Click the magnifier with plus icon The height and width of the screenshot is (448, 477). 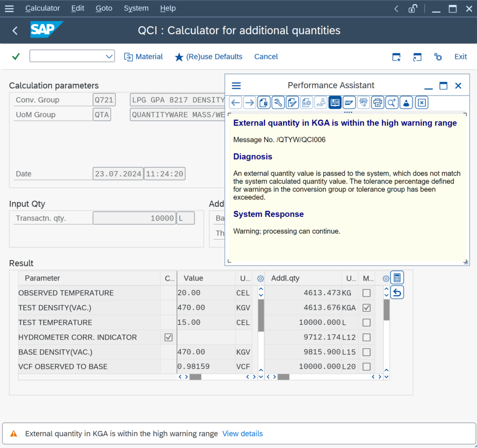(x=392, y=103)
